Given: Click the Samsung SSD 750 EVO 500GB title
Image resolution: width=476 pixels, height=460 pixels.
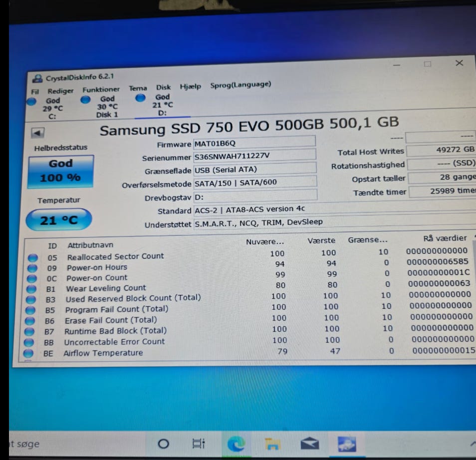Looking at the screenshot, I should (249, 126).
